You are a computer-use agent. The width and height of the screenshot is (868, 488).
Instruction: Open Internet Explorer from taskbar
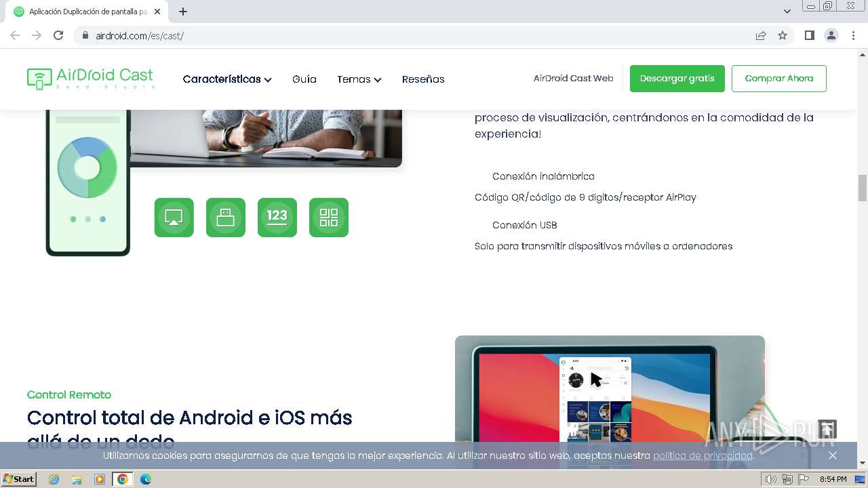[54, 479]
